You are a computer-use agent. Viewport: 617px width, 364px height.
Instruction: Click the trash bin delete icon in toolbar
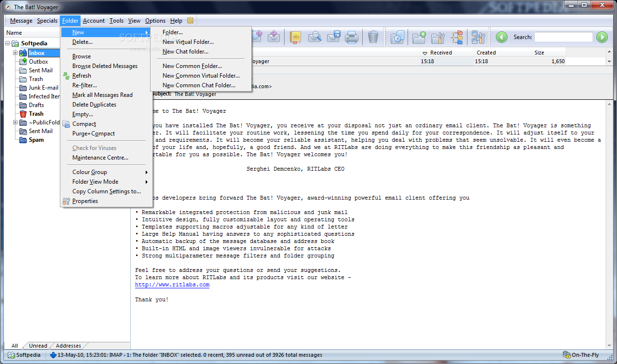(373, 37)
